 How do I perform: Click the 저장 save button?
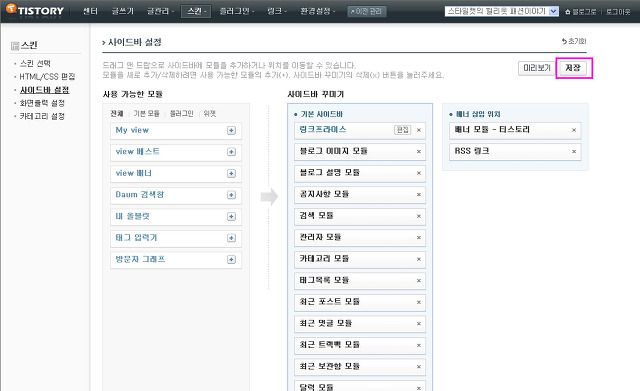tap(573, 68)
